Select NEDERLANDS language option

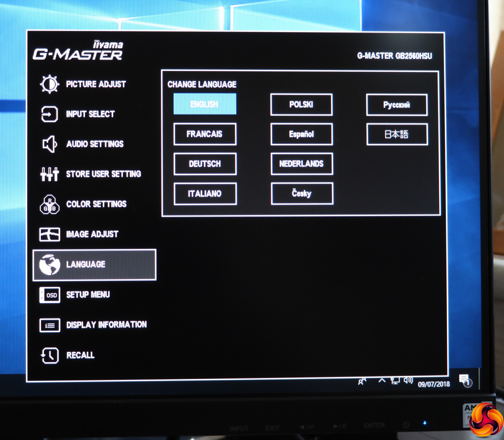tap(302, 164)
